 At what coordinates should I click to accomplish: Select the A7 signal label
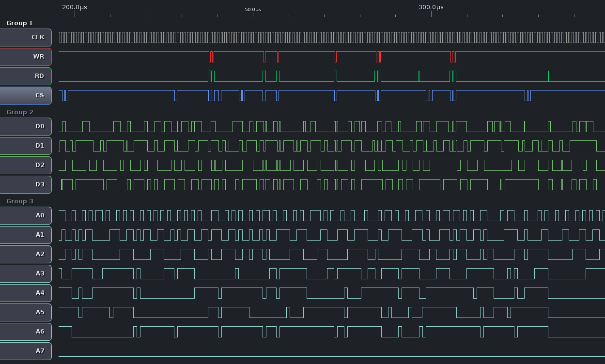pos(26,351)
